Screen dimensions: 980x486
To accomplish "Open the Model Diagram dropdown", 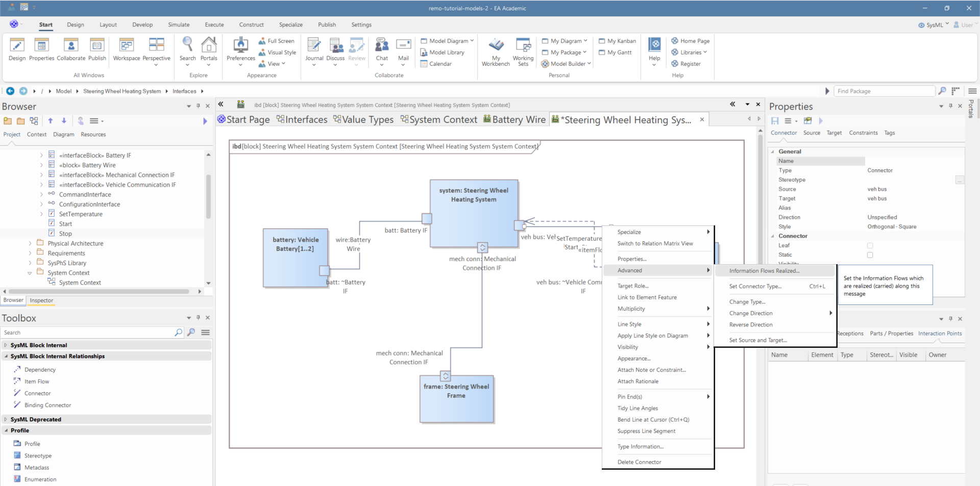I will 448,41.
